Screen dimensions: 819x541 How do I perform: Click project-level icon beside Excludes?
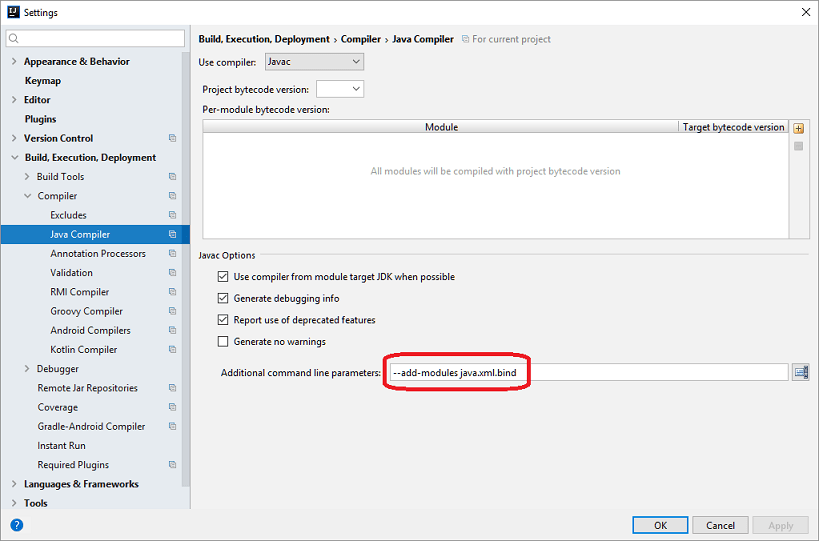tap(172, 215)
